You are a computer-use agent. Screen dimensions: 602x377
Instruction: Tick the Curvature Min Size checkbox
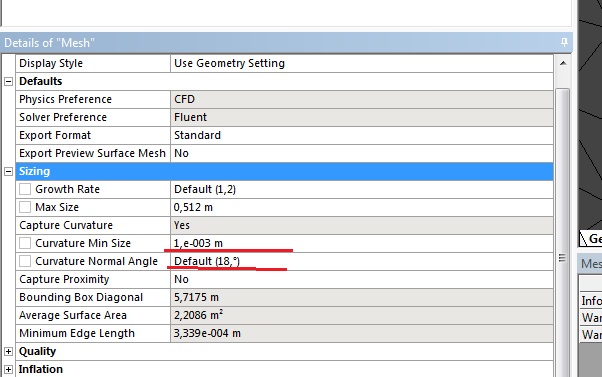(25, 243)
